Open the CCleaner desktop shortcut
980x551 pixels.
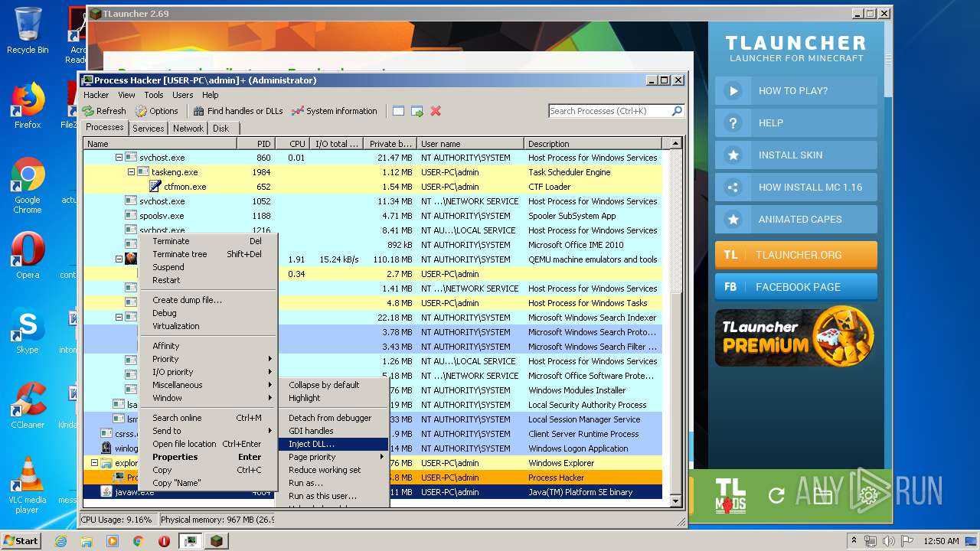tap(28, 406)
